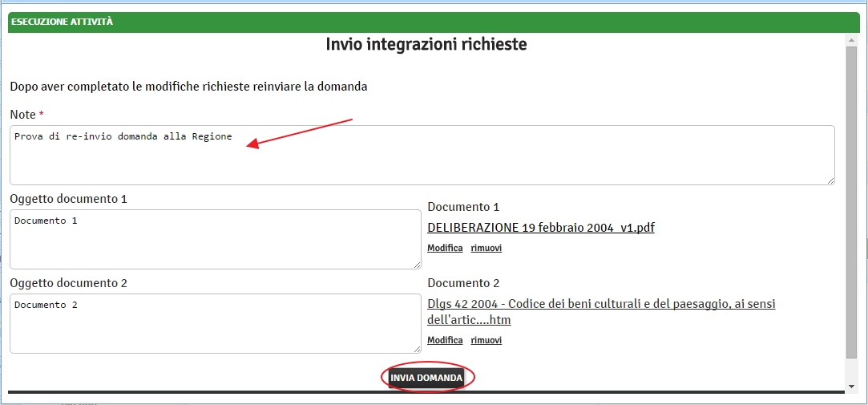Click Modifica under Documento 1

tap(445, 249)
